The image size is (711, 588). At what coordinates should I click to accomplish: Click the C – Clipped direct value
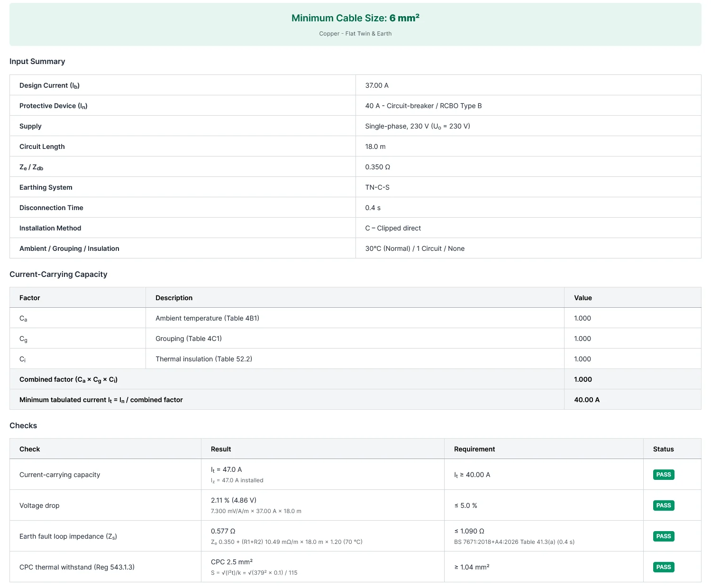[x=393, y=228]
